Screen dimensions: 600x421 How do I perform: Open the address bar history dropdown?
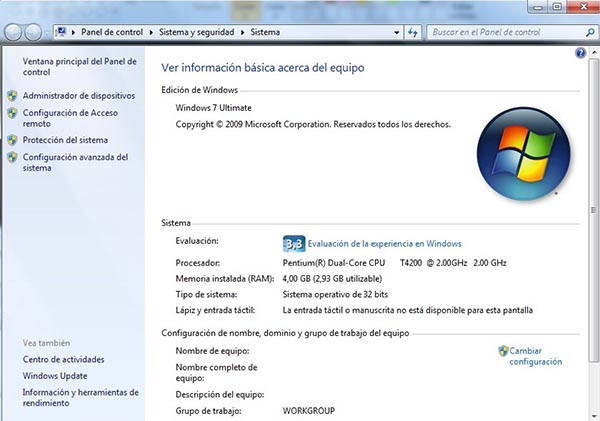396,33
